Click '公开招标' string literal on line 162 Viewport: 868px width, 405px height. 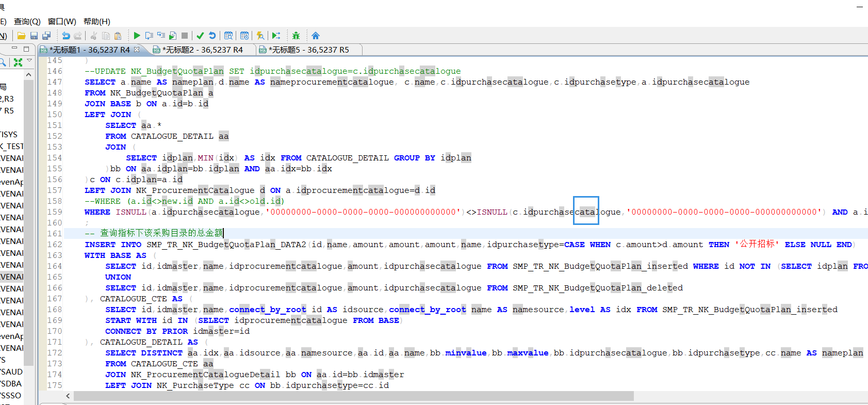coord(757,244)
